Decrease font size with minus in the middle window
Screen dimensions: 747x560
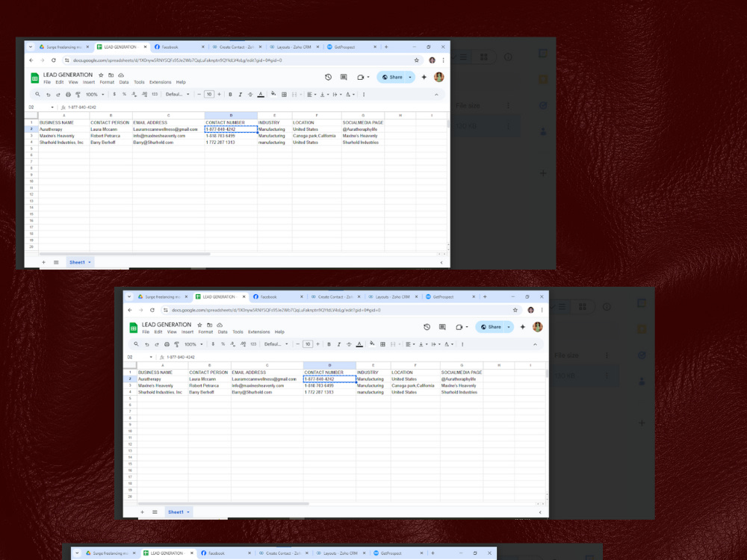[x=298, y=344]
